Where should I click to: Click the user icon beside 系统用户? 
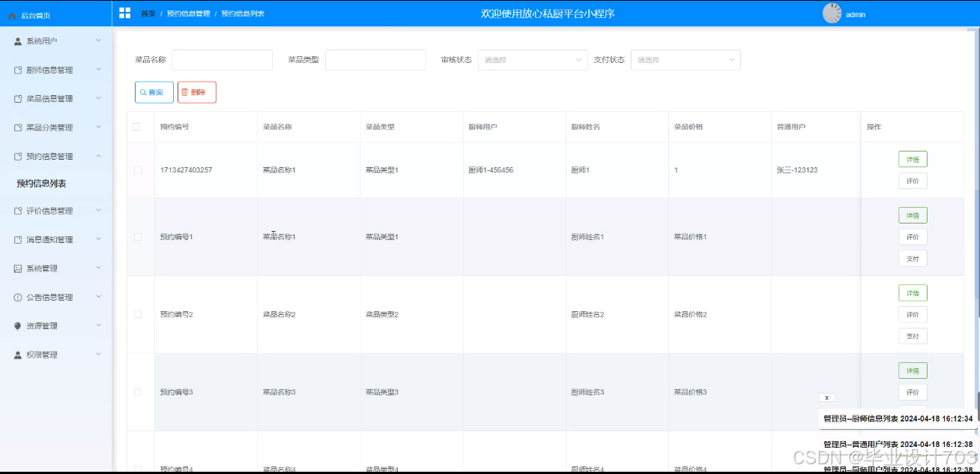[18, 41]
